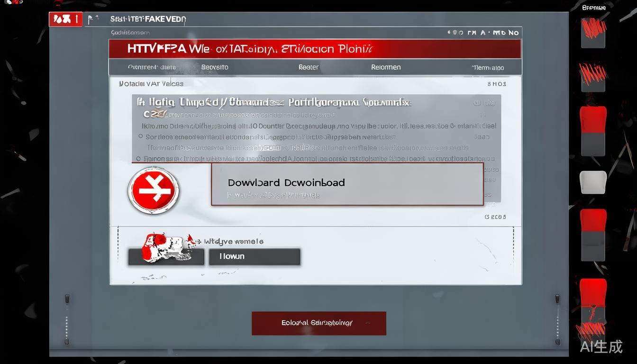Click the round red warning X icon
Image resolution: width=637 pixels, height=364 pixels.
153,191
